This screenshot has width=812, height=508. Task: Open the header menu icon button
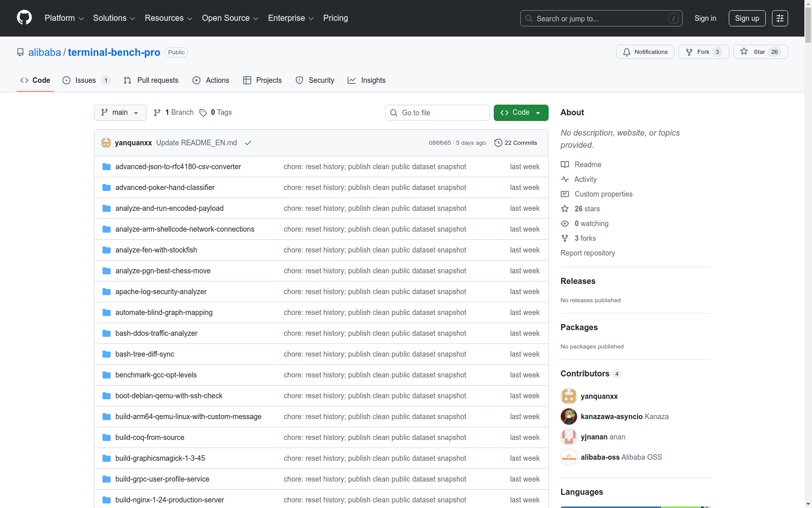[x=780, y=18]
